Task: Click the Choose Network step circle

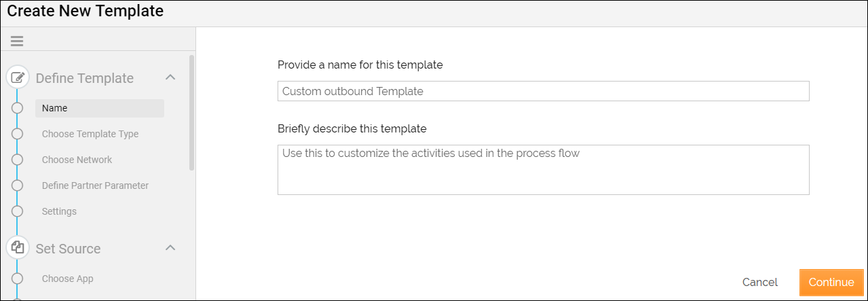Action: [x=18, y=160]
